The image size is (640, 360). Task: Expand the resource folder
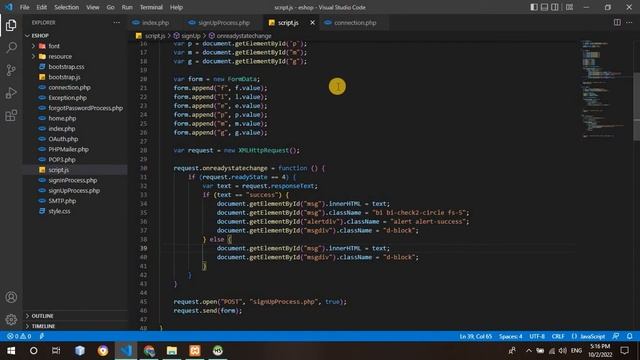click(60, 56)
